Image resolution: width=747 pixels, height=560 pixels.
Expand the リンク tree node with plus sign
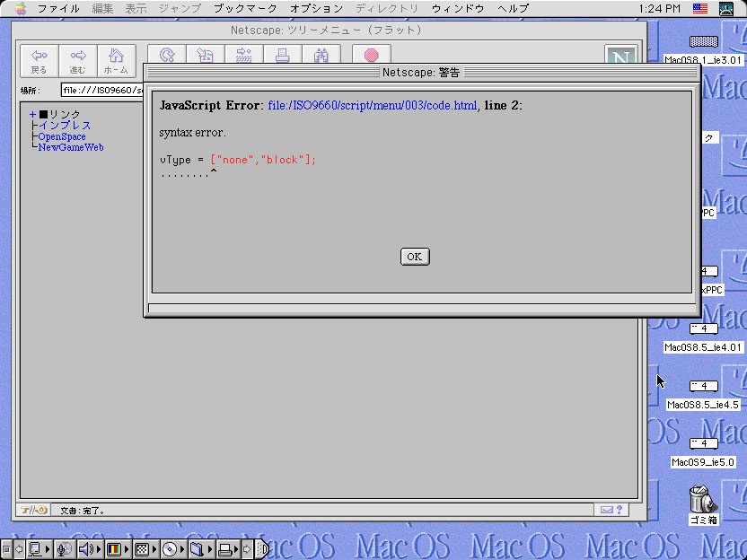tap(32, 114)
